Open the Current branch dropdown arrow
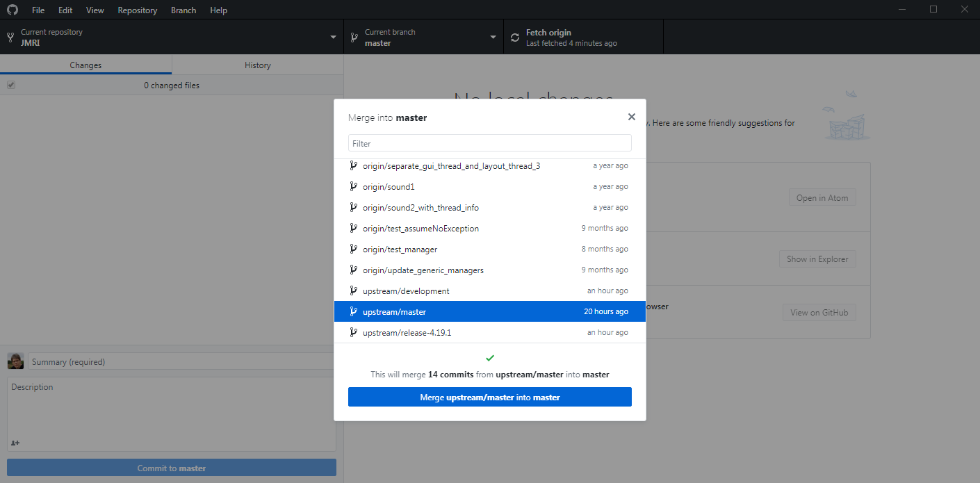This screenshot has height=483, width=980. (493, 38)
